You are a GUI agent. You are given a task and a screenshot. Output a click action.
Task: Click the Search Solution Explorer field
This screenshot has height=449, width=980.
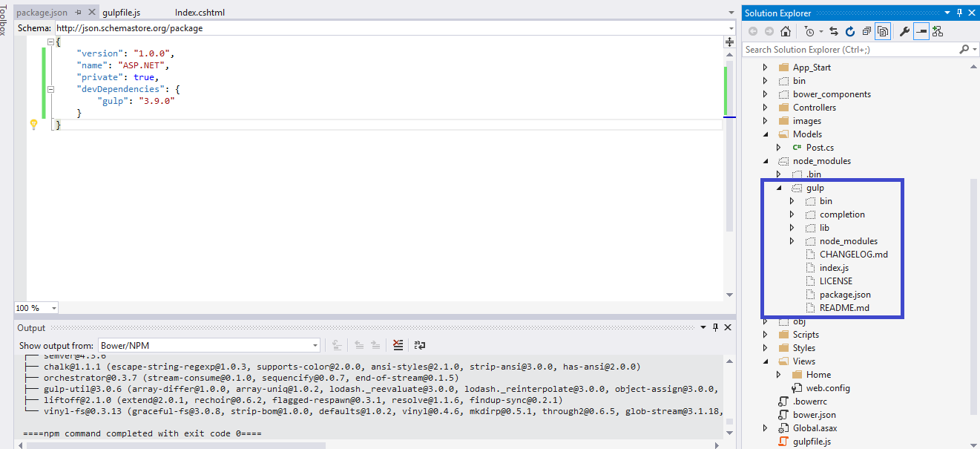click(x=849, y=50)
